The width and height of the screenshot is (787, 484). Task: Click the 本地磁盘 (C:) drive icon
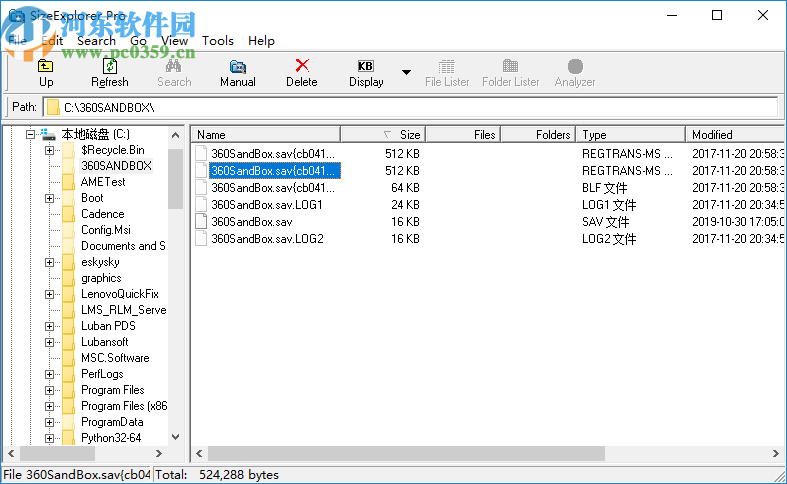(49, 134)
